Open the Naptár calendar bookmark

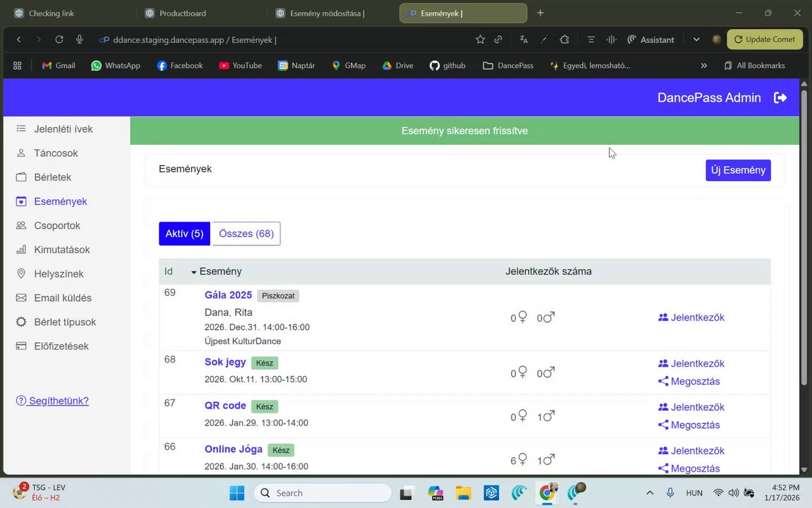(296, 65)
